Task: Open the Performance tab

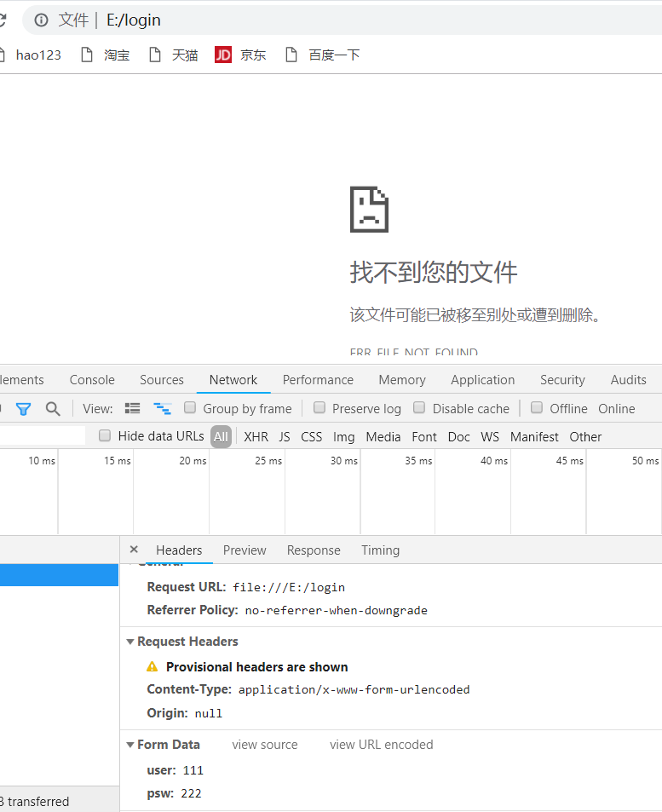Action: coord(318,380)
